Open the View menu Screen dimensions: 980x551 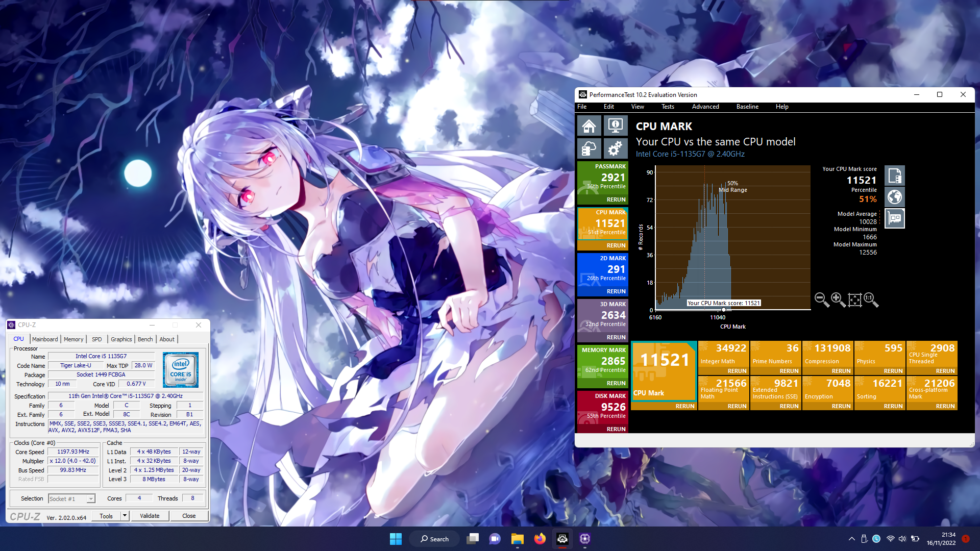pyautogui.click(x=638, y=107)
